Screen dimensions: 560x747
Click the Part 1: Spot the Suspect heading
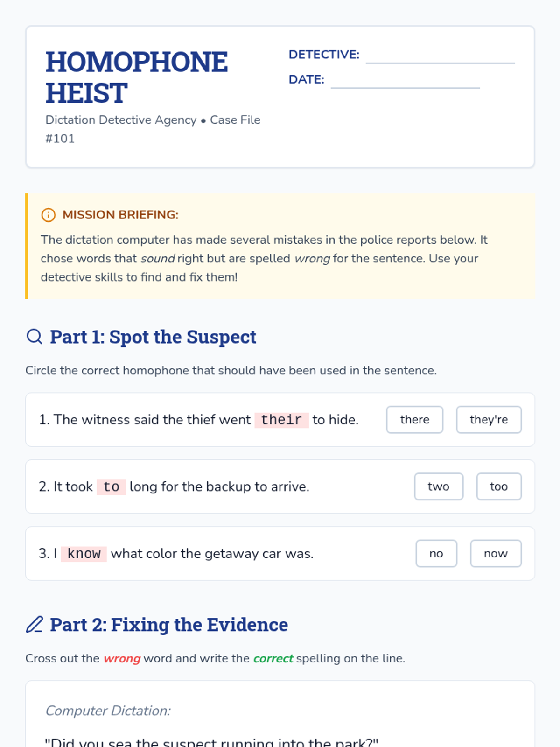(x=153, y=337)
